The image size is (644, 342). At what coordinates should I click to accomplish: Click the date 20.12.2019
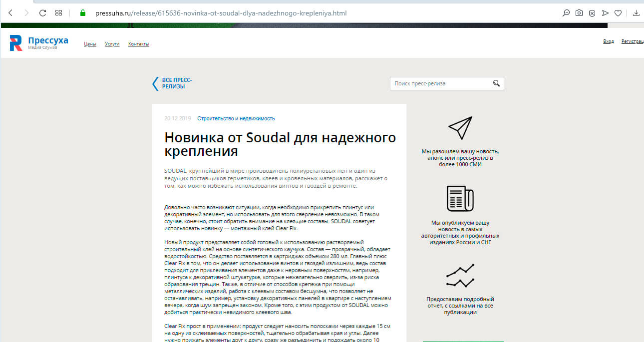(178, 118)
